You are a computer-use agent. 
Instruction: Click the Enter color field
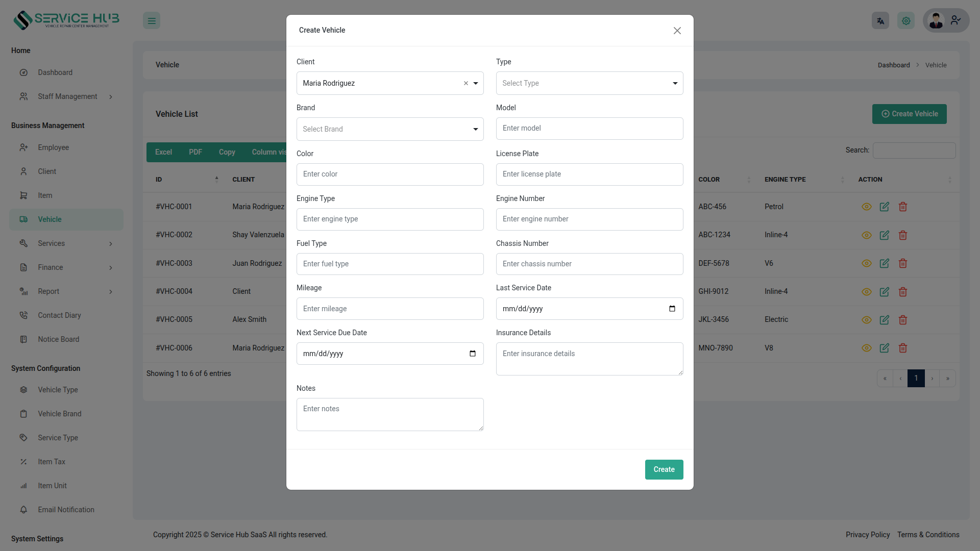(x=390, y=174)
